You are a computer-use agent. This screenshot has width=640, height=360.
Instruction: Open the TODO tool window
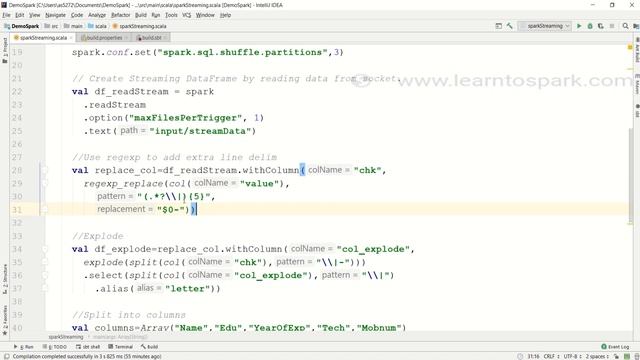click(x=55, y=347)
